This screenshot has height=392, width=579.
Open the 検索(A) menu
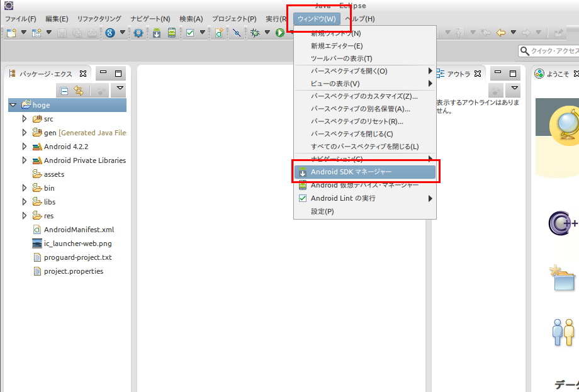pyautogui.click(x=191, y=19)
